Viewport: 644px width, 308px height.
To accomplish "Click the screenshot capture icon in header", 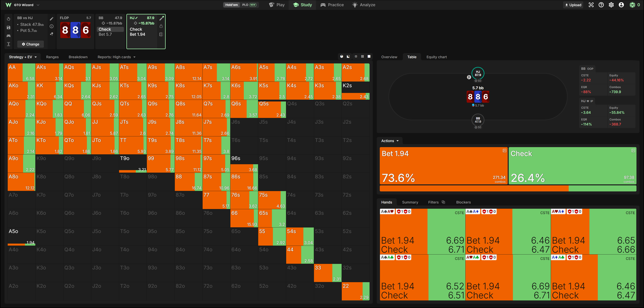I will click(591, 5).
